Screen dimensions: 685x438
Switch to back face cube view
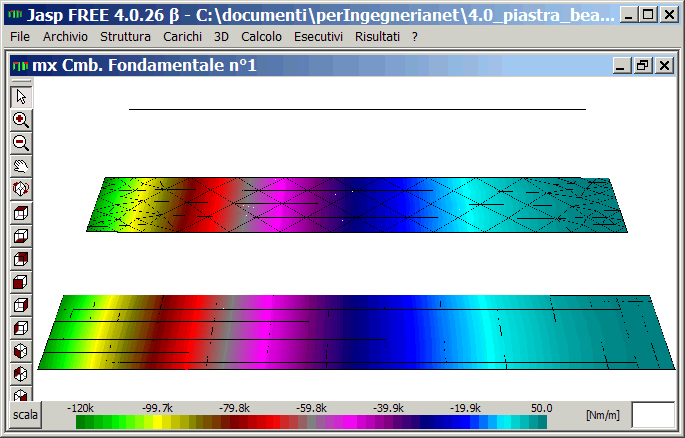(x=21, y=259)
